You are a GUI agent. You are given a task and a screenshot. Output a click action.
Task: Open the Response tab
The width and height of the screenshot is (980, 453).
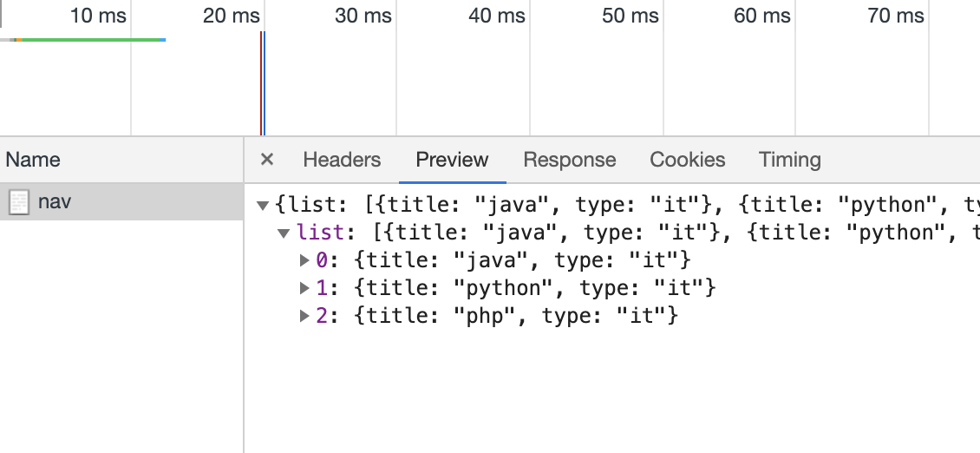click(x=570, y=160)
